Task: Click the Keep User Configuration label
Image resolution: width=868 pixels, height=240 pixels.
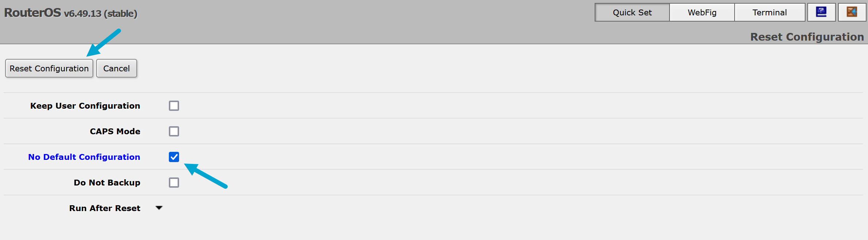Action: coord(85,106)
